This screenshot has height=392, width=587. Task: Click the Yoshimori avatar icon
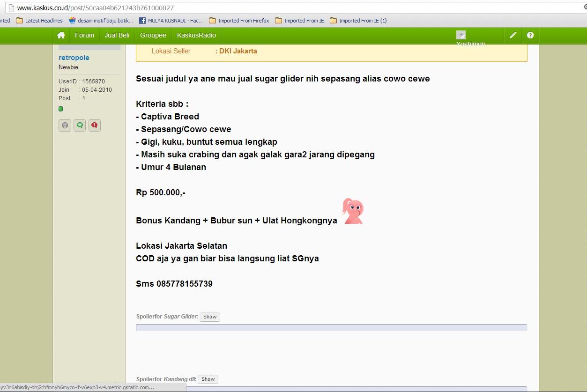click(461, 35)
